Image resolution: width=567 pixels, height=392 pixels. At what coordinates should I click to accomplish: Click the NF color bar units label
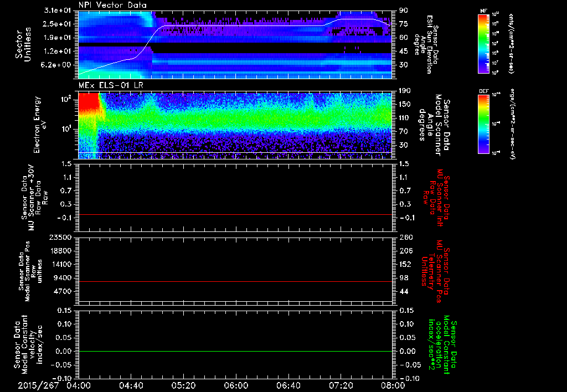click(x=511, y=44)
